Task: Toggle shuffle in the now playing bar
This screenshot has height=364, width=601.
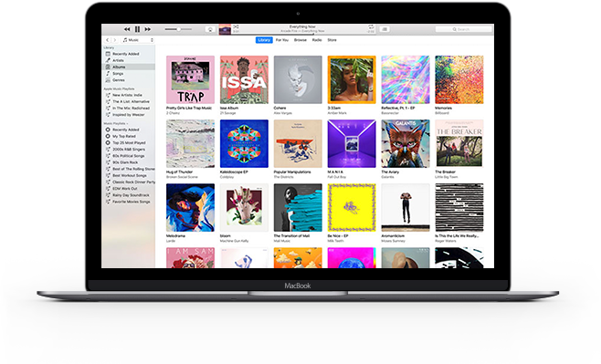Action: [x=236, y=26]
